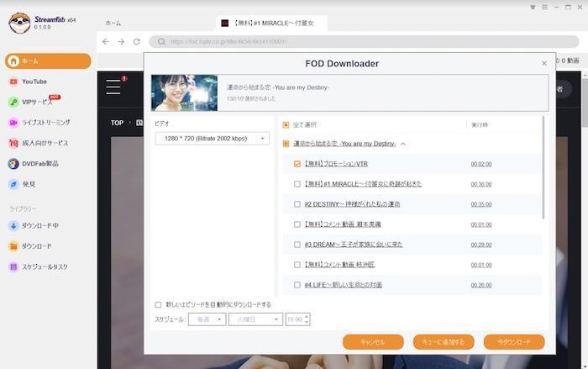Click the 今ダウンロード button
This screenshot has height=369, width=588.
514,342
